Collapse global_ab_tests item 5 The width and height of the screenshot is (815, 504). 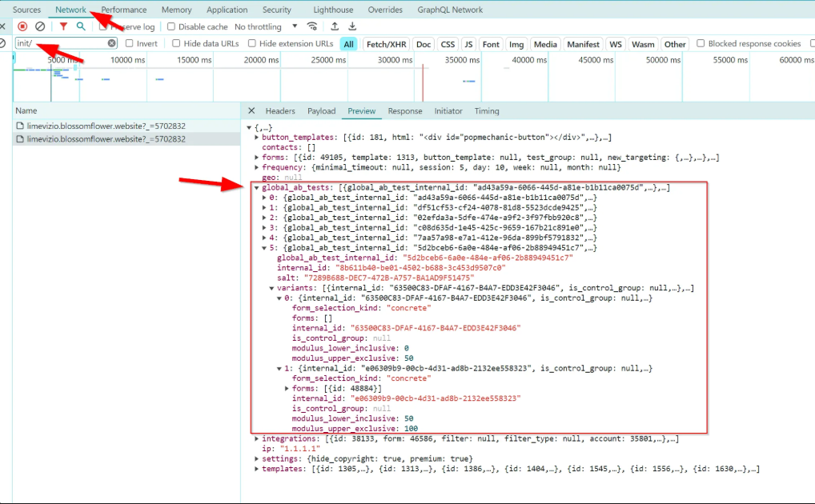(264, 248)
